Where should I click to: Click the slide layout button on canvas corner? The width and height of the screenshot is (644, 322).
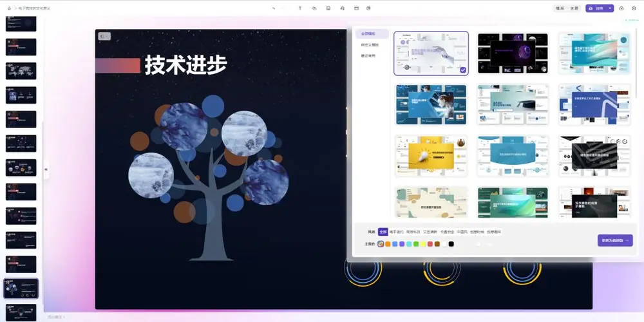tap(104, 37)
